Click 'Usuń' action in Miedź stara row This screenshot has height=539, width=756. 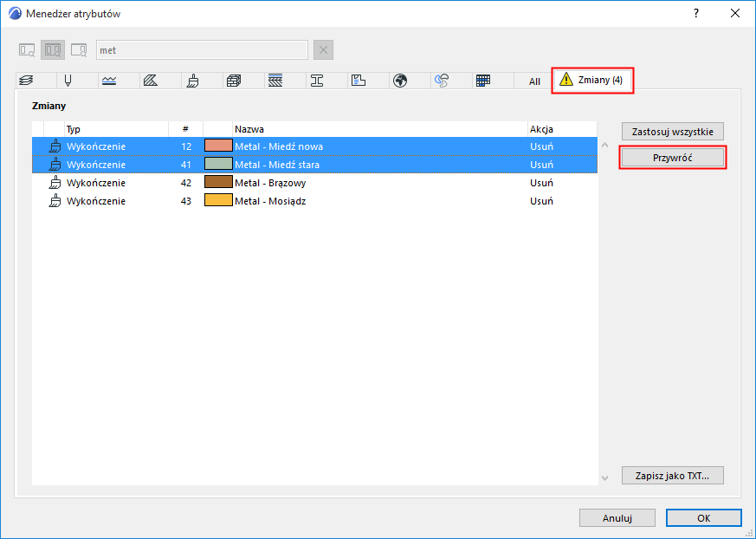point(541,165)
